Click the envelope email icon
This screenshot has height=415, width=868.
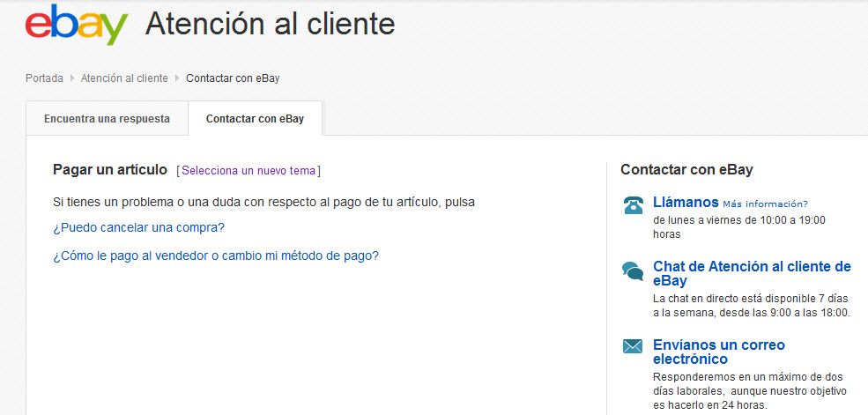(633, 347)
